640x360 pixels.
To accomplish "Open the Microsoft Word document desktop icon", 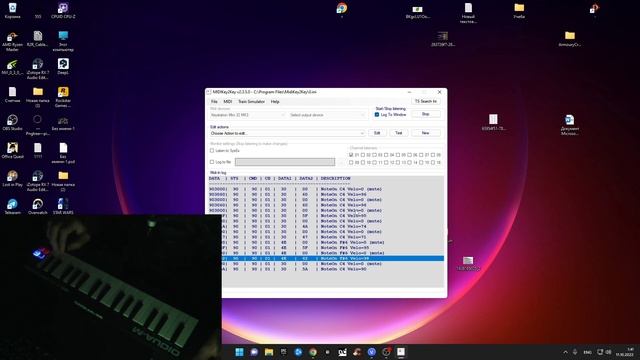I will 569,125.
